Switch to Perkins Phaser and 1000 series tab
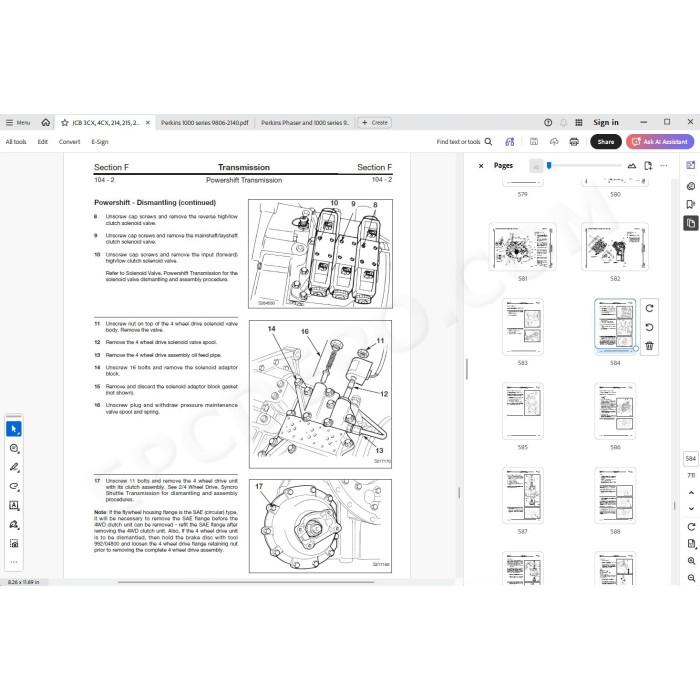Viewport: 700px width, 700px height. [305, 122]
